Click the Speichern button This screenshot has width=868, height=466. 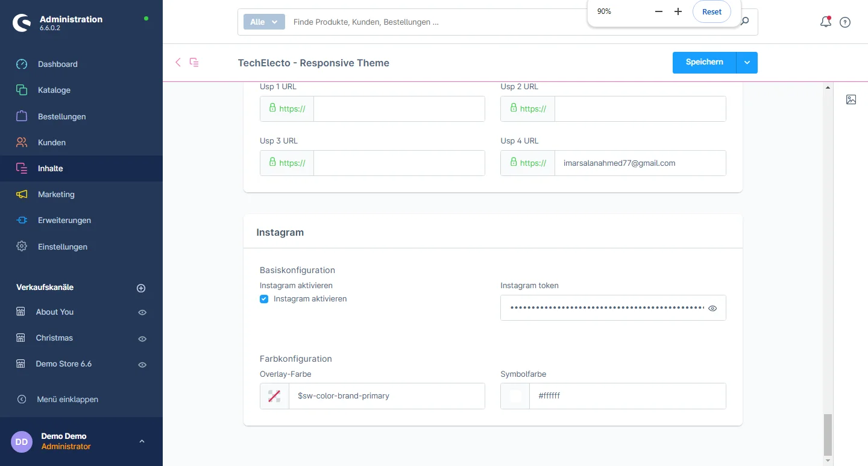pyautogui.click(x=704, y=63)
